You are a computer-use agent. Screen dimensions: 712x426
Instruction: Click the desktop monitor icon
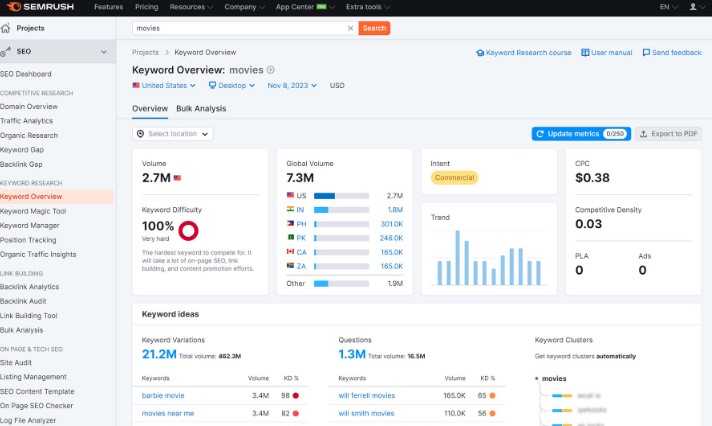(212, 85)
